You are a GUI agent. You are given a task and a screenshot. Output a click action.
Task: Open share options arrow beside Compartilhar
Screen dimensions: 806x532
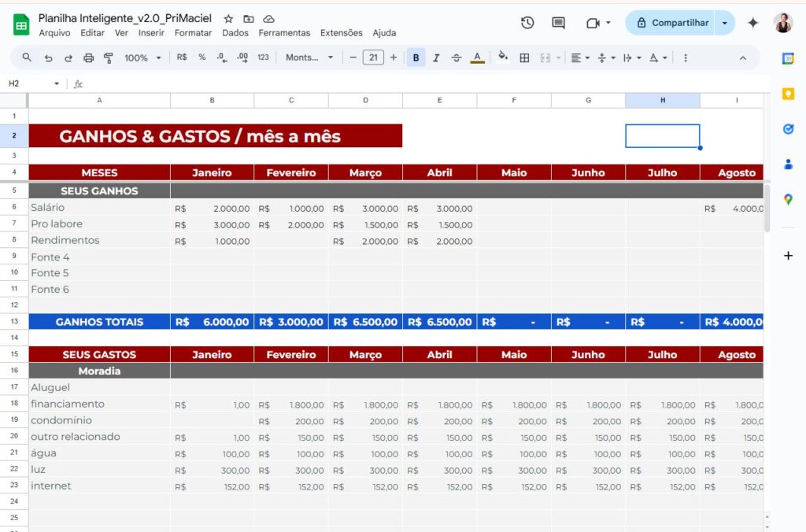click(x=725, y=23)
